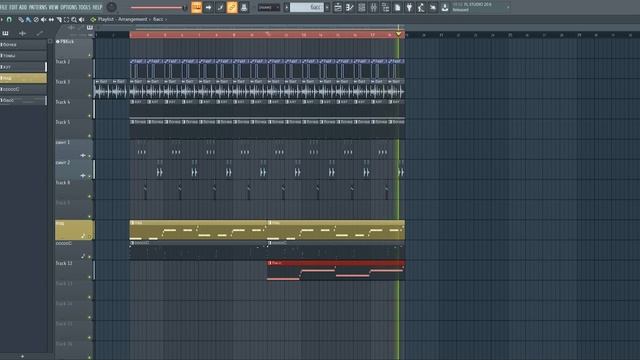This screenshot has width=640, height=360.
Task: Open the HELP menu
Action: point(97,7)
